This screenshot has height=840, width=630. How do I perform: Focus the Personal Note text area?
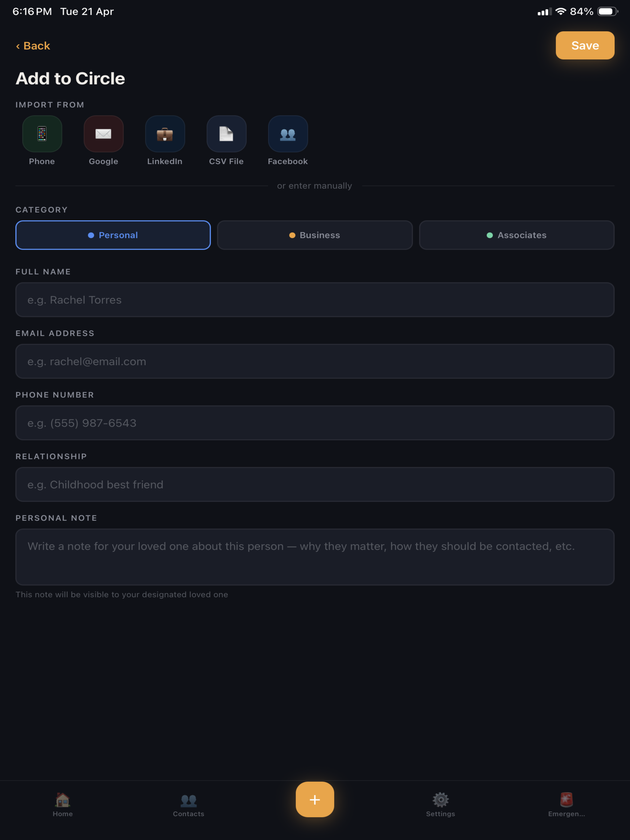(315, 557)
